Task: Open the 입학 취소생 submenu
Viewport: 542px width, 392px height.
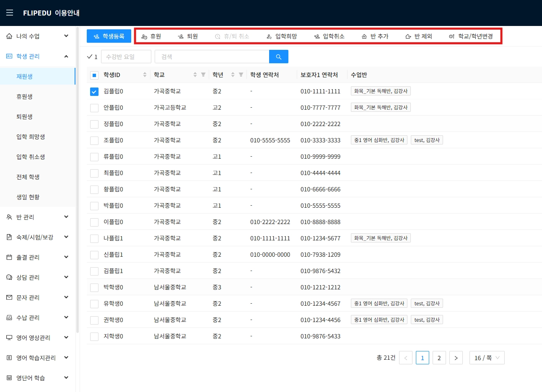Action: 38,157
